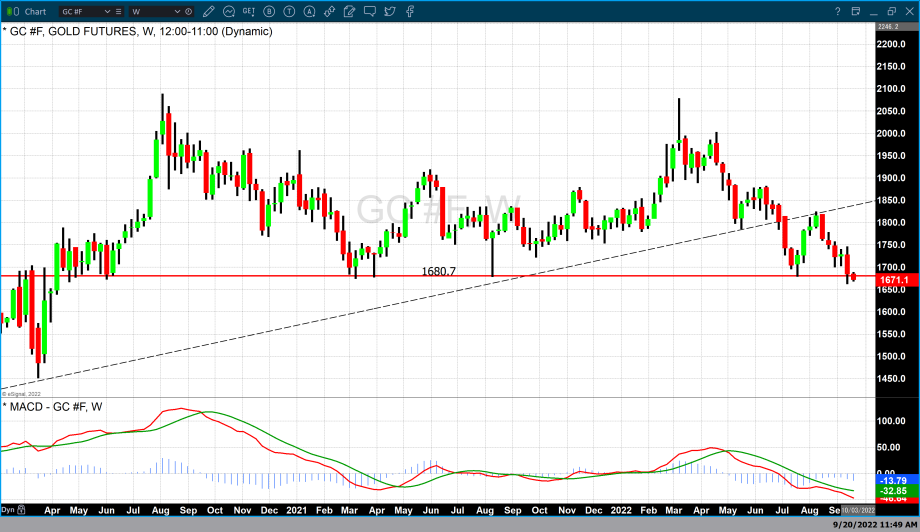Click the circled T toolbar icon
The image size is (920, 532).
[x=290, y=11]
